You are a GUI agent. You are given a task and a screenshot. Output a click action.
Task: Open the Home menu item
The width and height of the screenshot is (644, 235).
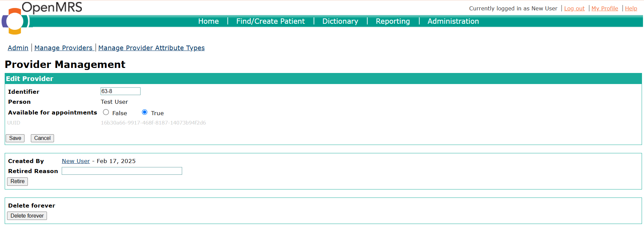(x=208, y=21)
